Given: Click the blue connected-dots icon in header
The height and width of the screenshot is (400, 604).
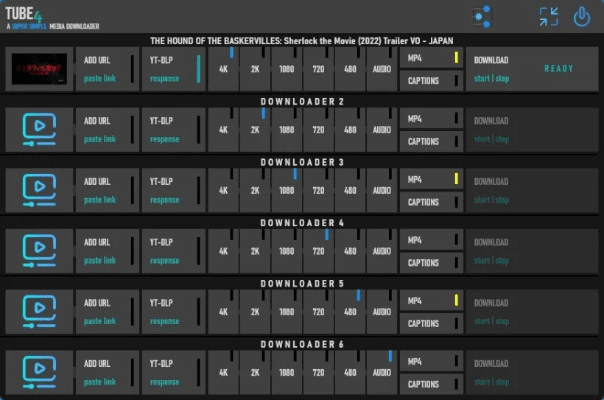Looking at the screenshot, I should (x=483, y=16).
